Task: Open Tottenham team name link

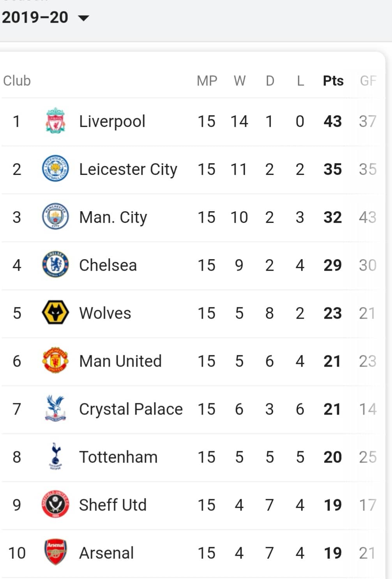Action: 118,457
